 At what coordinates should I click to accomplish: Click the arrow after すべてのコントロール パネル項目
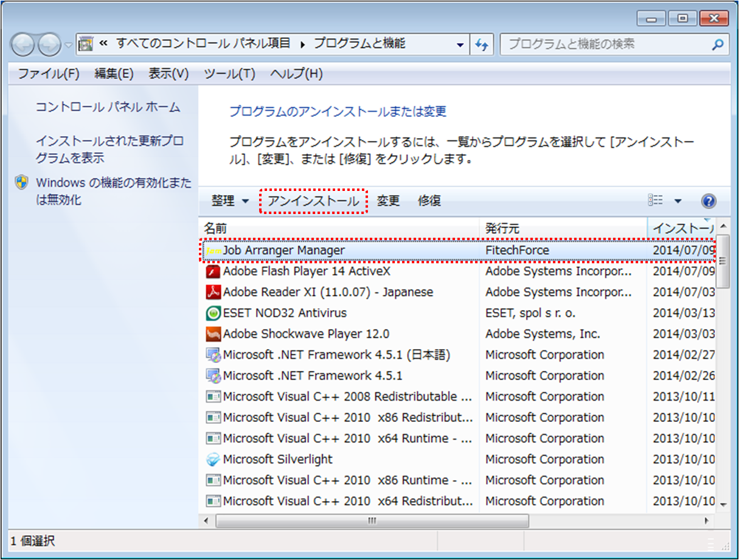coord(302,44)
